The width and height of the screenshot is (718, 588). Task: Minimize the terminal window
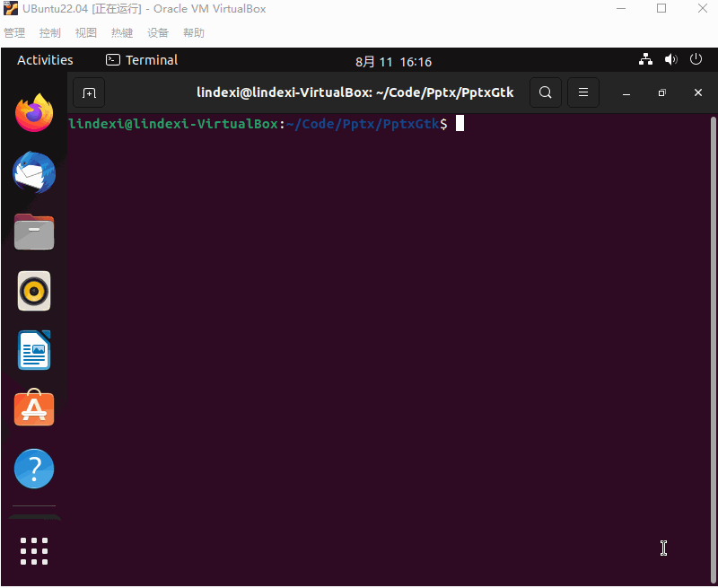(x=626, y=93)
